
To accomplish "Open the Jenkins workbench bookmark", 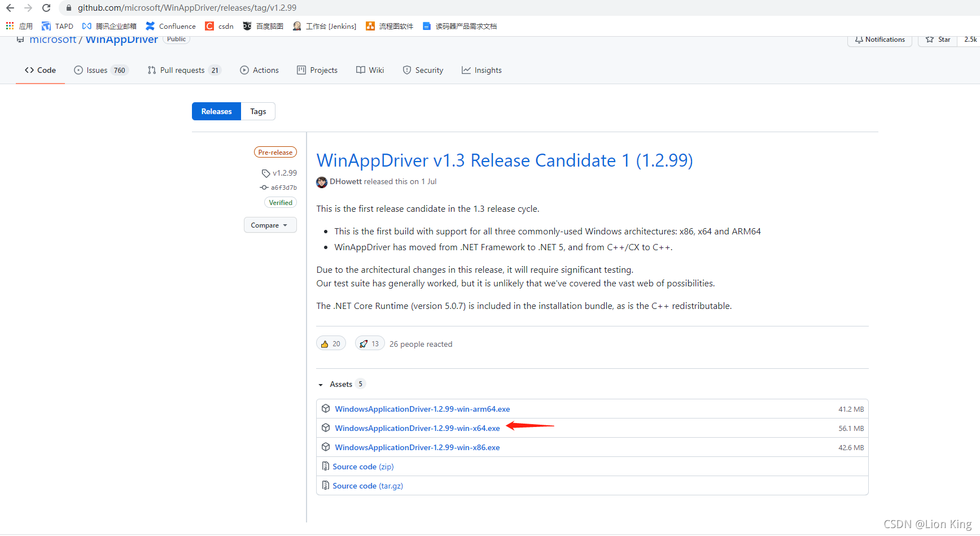I will (x=325, y=26).
